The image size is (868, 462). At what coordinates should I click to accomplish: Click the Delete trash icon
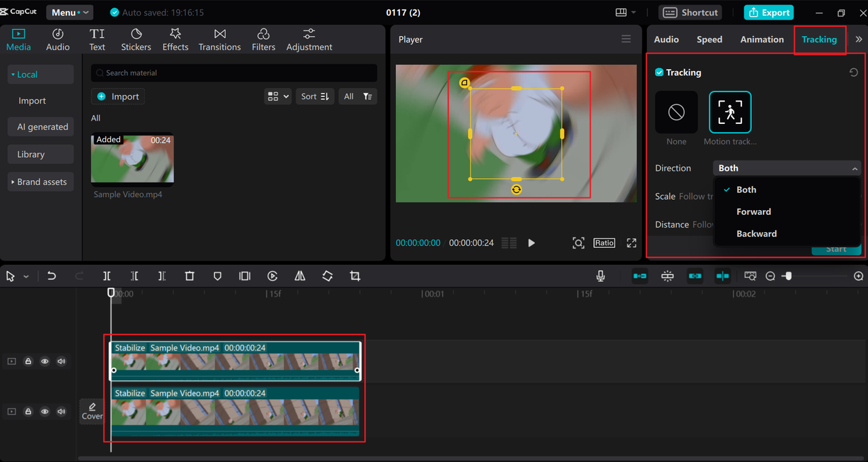click(190, 276)
